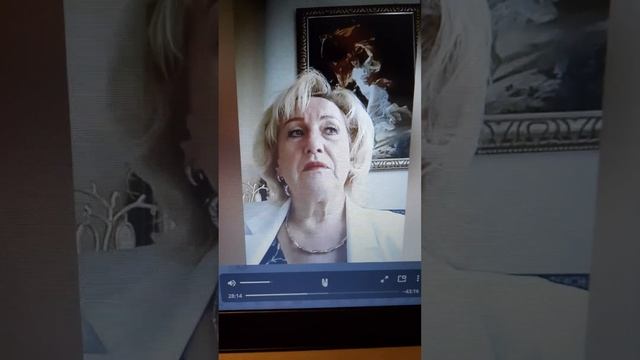The height and width of the screenshot is (360, 640).
Task: Click the elapsed time 28:14
Action: (x=235, y=296)
